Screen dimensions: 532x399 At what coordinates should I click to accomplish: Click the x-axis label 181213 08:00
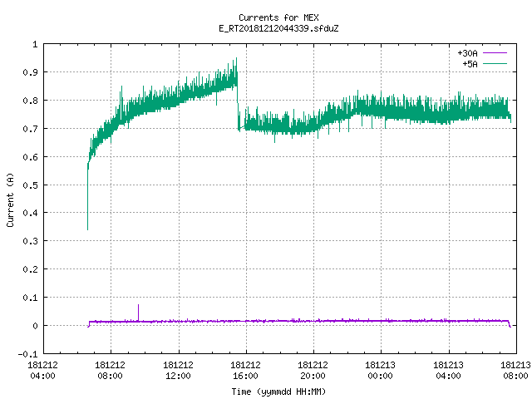pos(515,370)
